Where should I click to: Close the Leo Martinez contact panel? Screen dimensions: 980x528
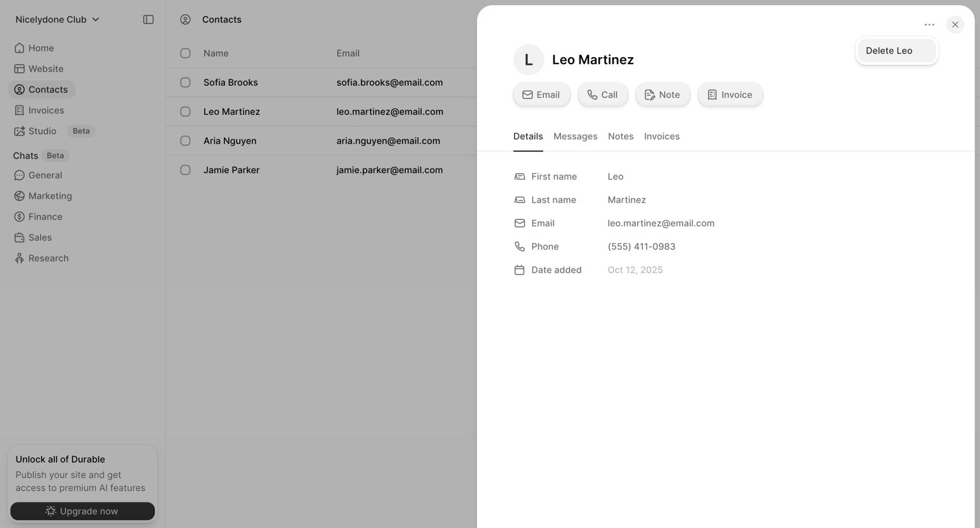coord(955,25)
